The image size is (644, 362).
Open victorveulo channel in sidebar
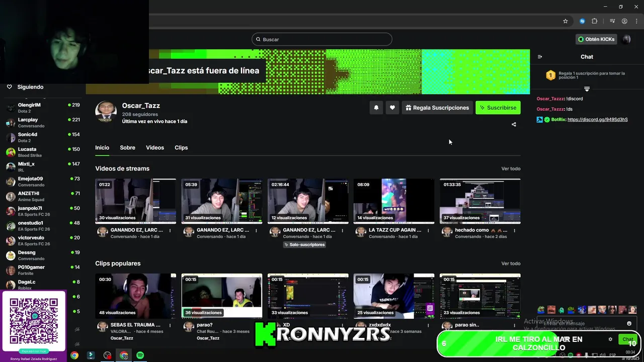click(x=43, y=240)
